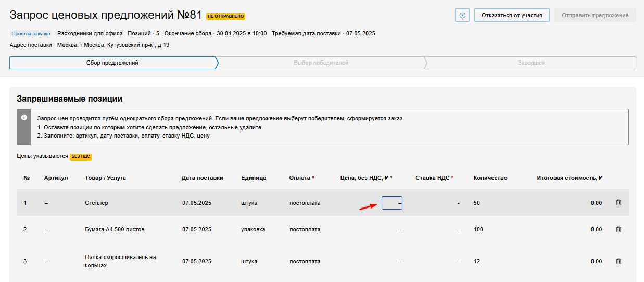Click the постоплата payment cell for Степлер
Screen dimensions: 644x282
(305, 203)
